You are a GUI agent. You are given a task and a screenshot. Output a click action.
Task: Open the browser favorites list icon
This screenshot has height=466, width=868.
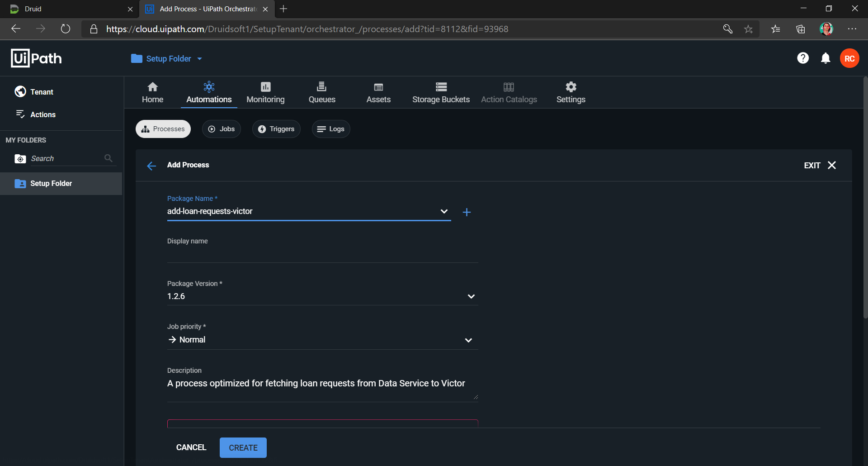(776, 29)
